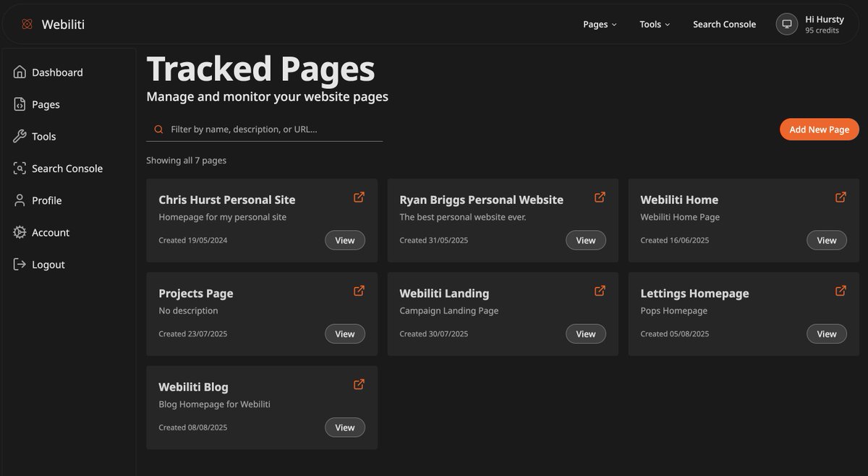Viewport: 868px width, 476px height.
Task: Click the Chris Hurst Personal Site title
Action: tap(227, 200)
